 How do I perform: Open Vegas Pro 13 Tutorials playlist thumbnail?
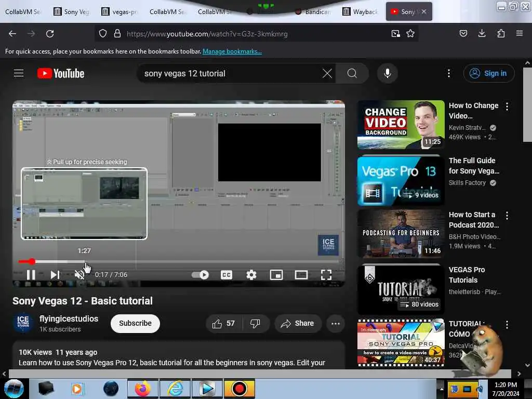[x=401, y=180]
